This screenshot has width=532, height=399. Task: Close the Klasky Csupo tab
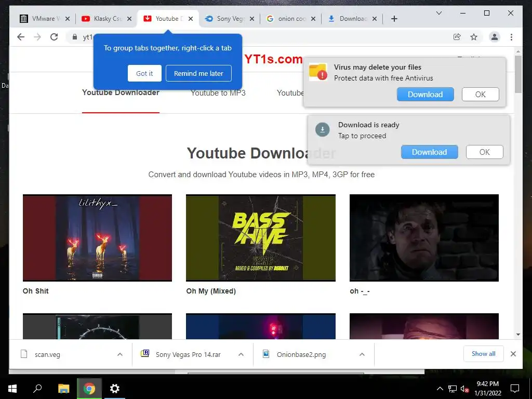coord(129,19)
